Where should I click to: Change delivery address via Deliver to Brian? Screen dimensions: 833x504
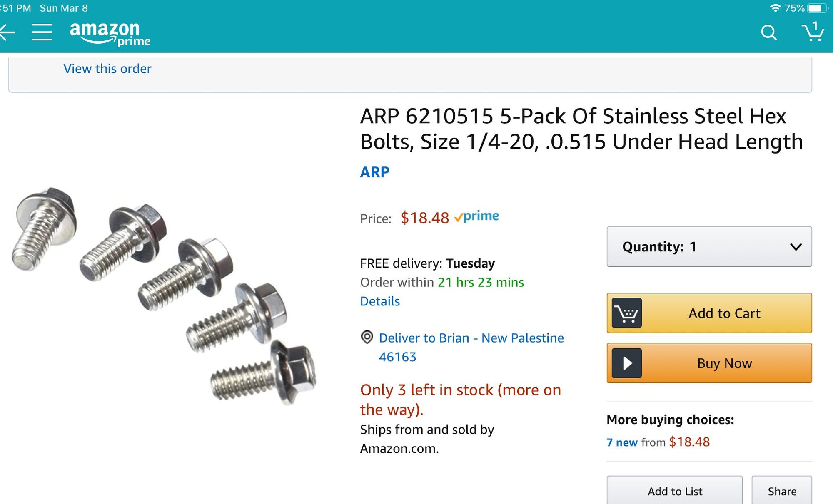pos(471,338)
